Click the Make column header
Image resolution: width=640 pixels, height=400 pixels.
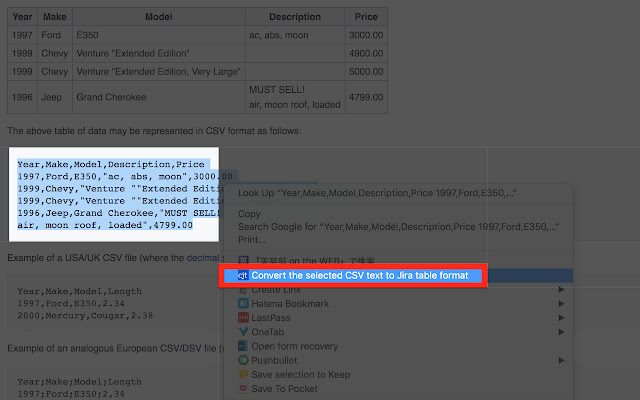coord(55,17)
